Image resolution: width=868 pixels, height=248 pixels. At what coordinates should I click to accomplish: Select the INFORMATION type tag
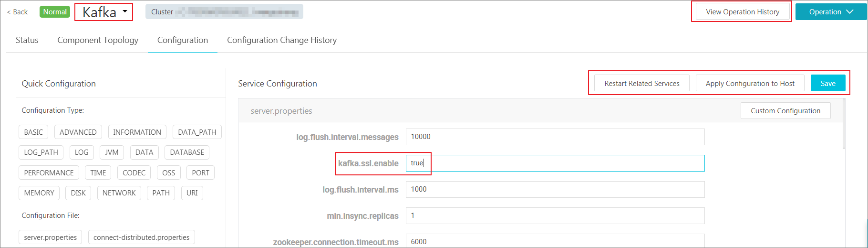tap(137, 132)
